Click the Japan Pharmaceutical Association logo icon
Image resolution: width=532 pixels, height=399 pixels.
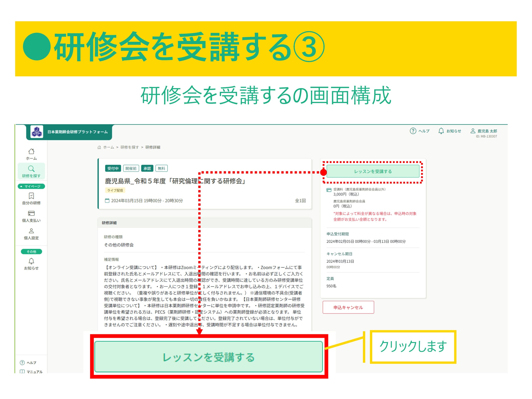point(37,132)
